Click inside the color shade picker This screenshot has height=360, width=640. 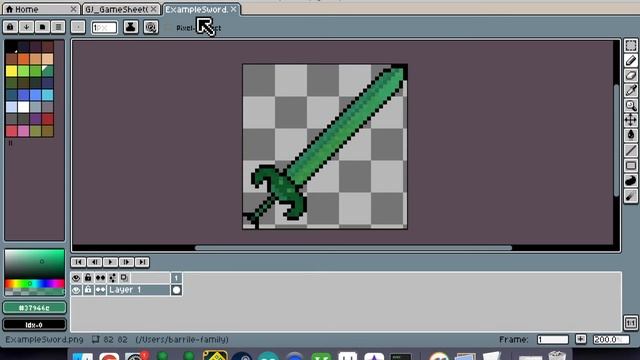pyautogui.click(x=34, y=264)
